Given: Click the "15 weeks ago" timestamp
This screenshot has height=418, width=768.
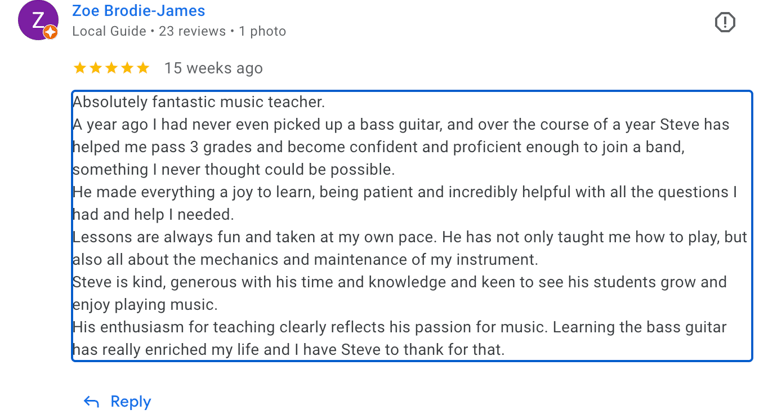Looking at the screenshot, I should [x=213, y=68].
